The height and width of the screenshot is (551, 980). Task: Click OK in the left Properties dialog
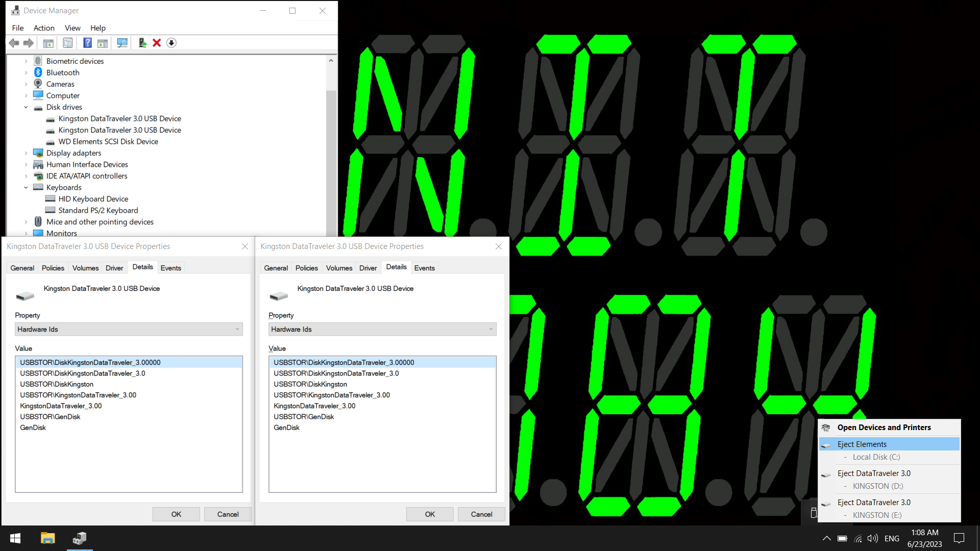coord(176,514)
